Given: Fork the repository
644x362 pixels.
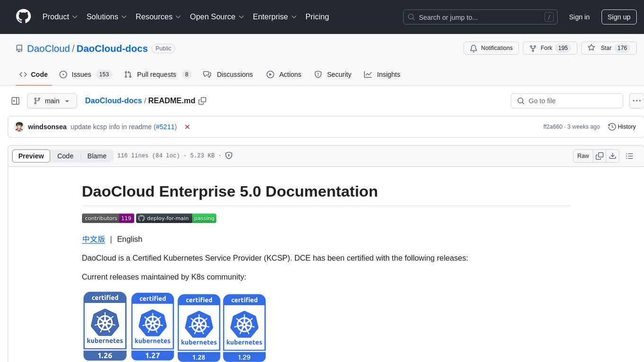Looking at the screenshot, I should (550, 48).
